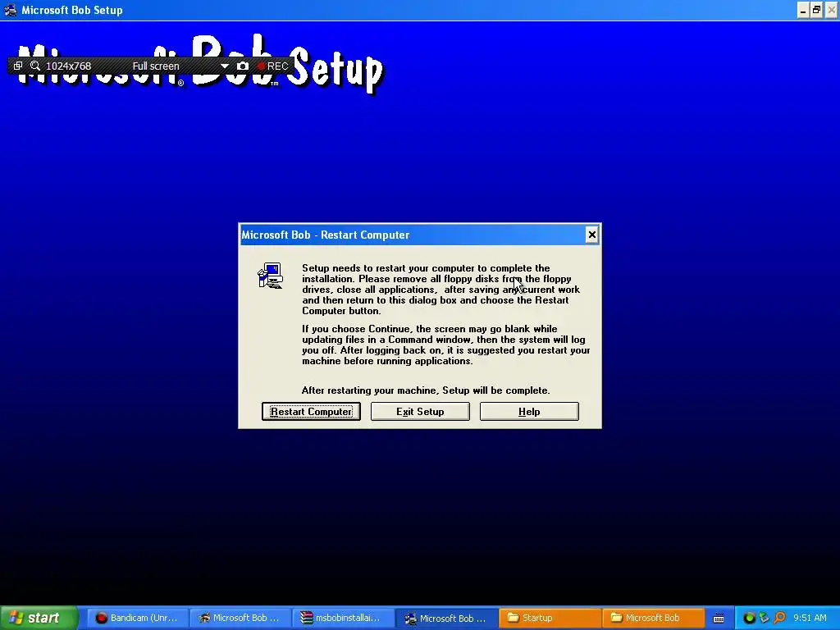Viewport: 840px width, 630px height.
Task: Restore down the Microsoft Bob Setup window
Action: 816,10
